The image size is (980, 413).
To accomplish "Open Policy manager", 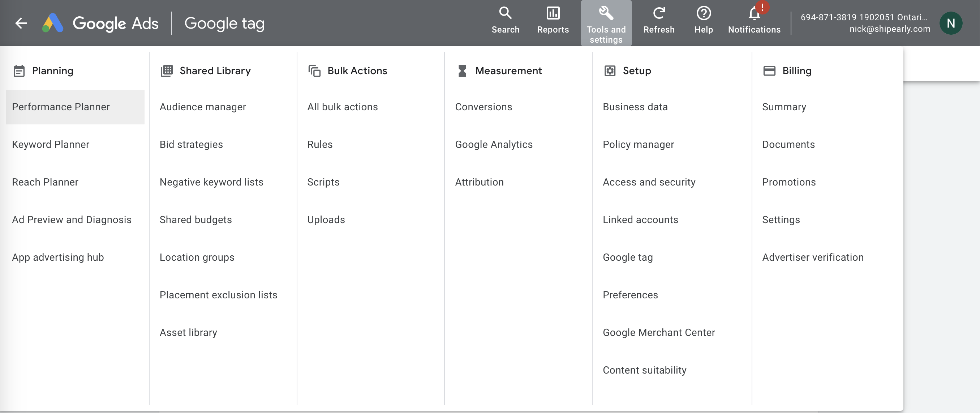I will [x=639, y=145].
